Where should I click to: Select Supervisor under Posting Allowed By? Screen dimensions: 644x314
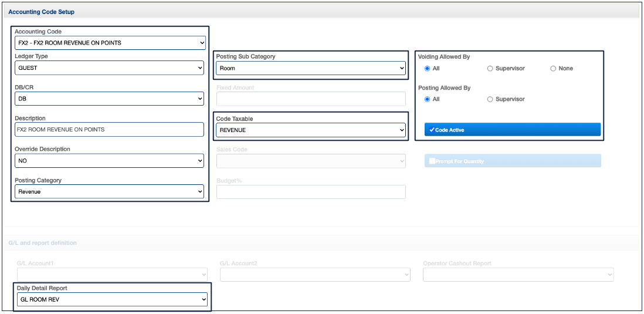point(490,99)
